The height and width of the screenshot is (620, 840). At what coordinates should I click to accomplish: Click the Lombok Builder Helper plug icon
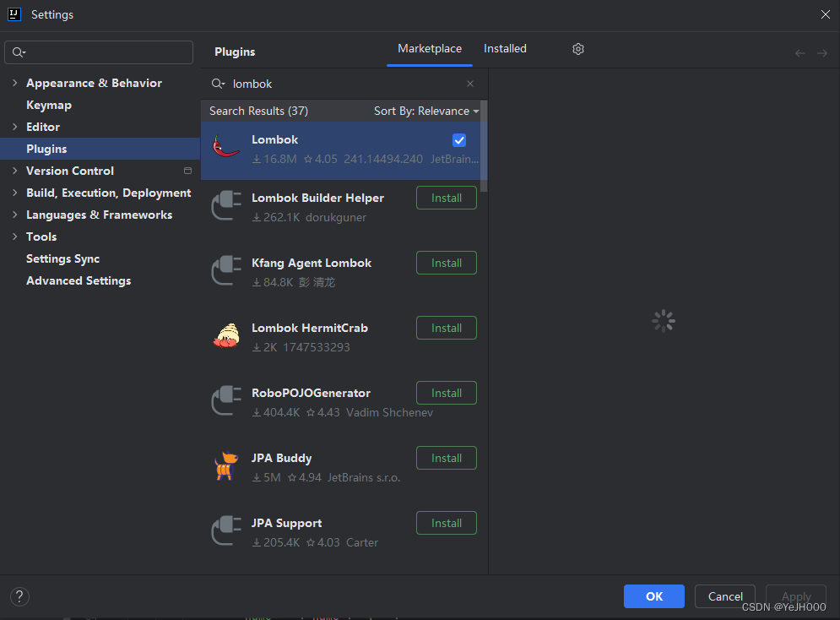click(226, 205)
